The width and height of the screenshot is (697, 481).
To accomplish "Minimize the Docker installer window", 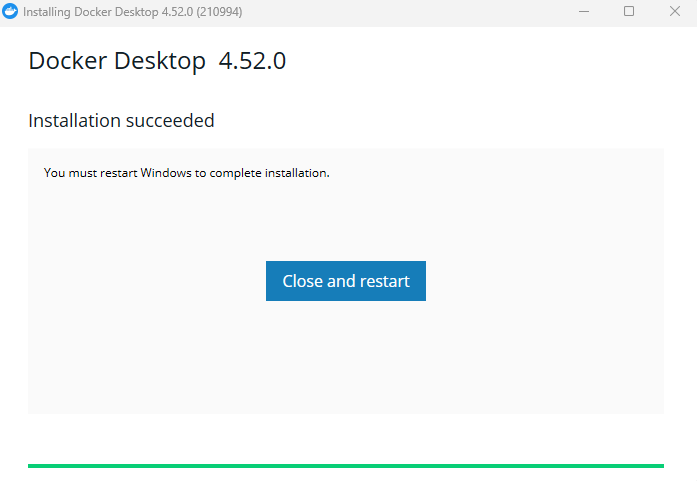I will click(583, 12).
